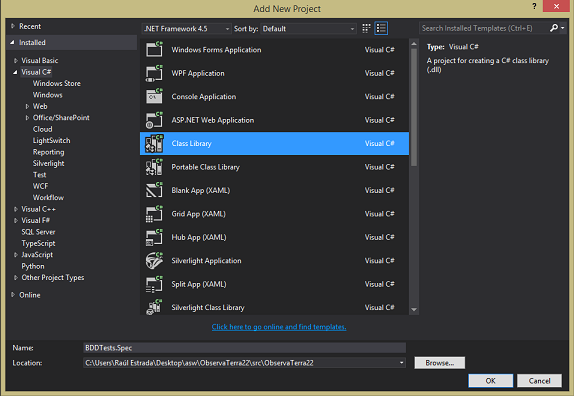Expand the Web node arrow
This screenshot has height=396, width=574.
27,106
